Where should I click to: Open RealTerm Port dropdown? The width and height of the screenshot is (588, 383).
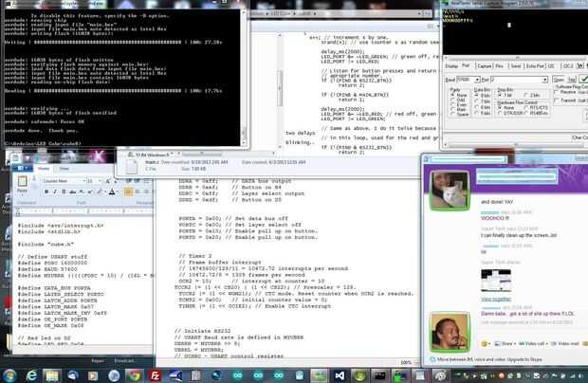pos(545,80)
